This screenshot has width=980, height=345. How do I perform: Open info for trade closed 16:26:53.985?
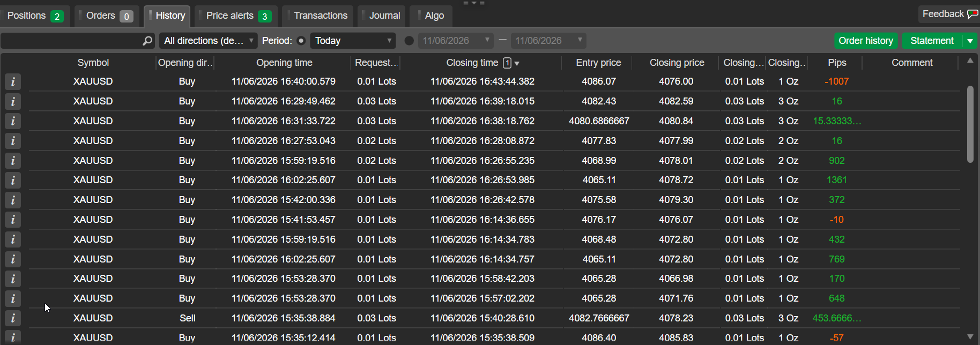pyautogui.click(x=13, y=180)
